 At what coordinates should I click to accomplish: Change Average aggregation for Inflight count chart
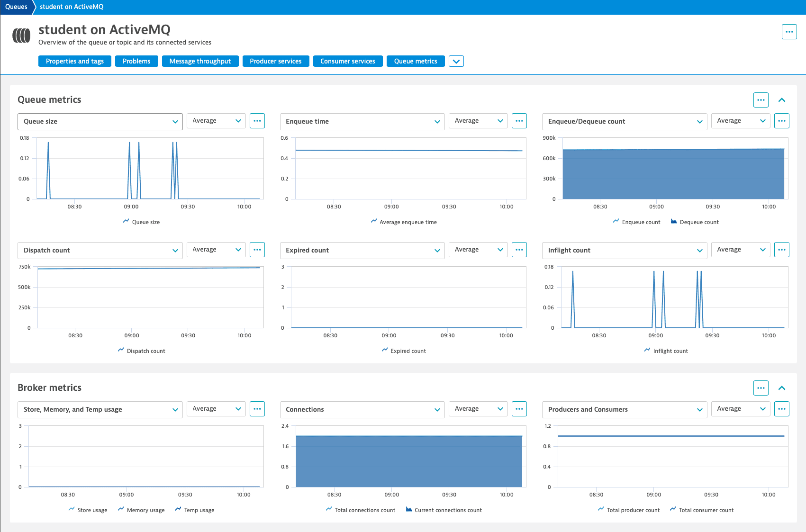click(x=741, y=250)
